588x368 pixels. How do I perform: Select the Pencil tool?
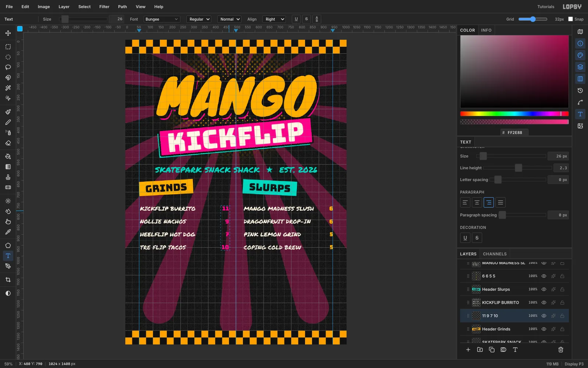[8, 122]
